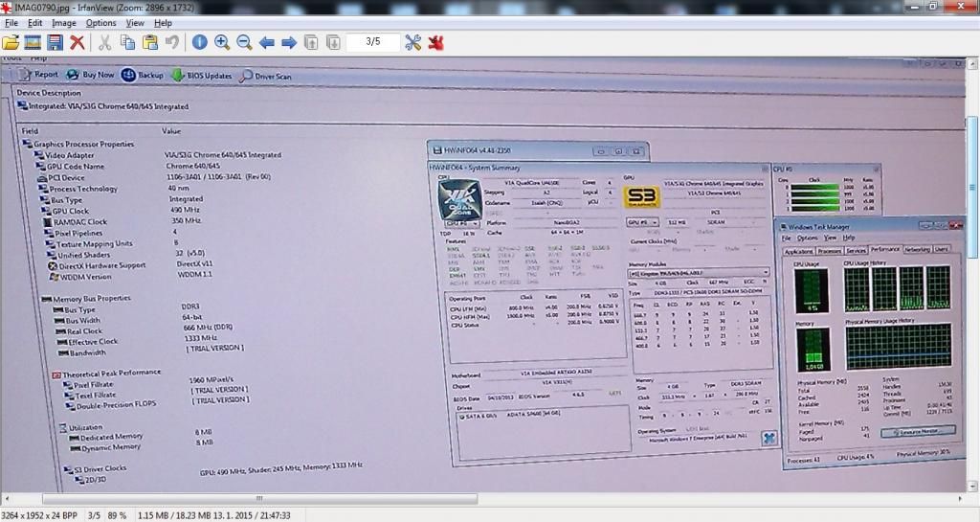
Task: Click the 1.15 MB / 18.23 MB status entry
Action: click(175, 515)
